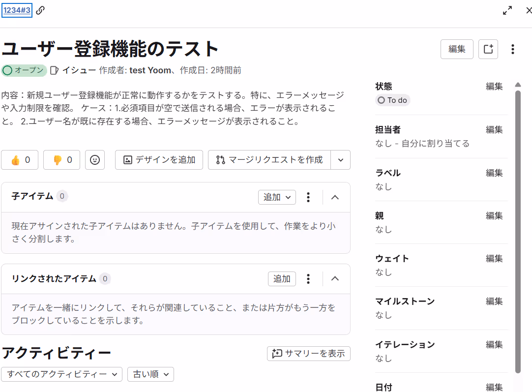Click 自分に割り当てる link

point(435,144)
